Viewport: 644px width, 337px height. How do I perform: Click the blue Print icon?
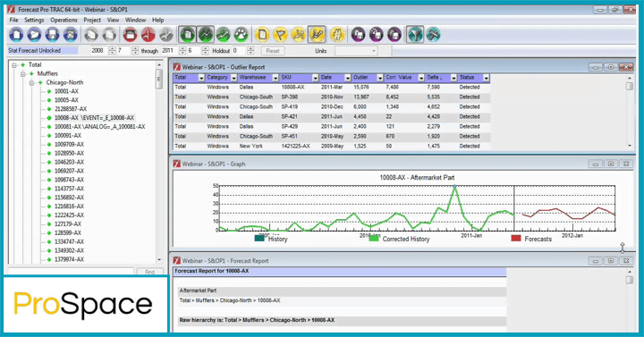[x=71, y=35]
